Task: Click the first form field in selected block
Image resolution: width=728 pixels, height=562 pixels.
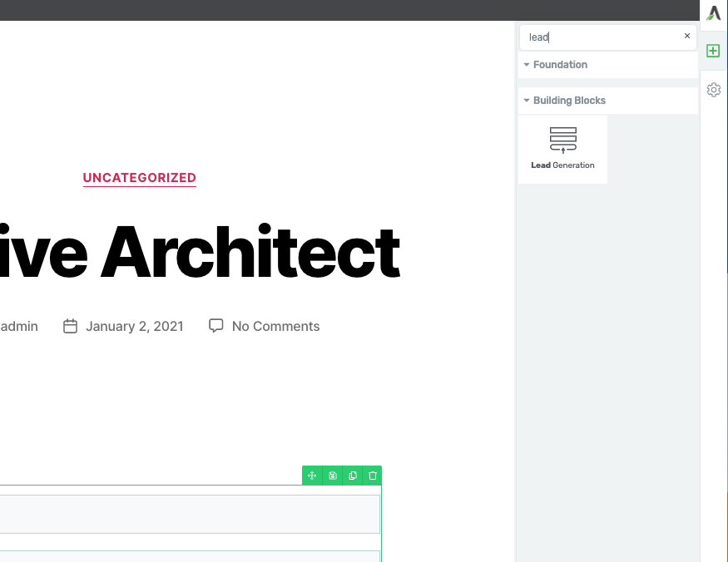Action: pyautogui.click(x=190, y=515)
